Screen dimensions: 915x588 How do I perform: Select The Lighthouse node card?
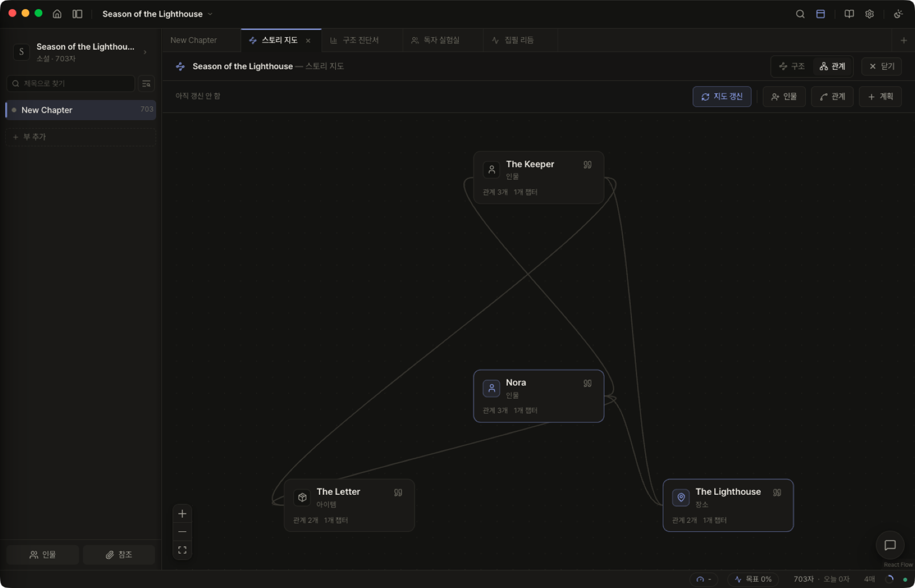click(728, 505)
